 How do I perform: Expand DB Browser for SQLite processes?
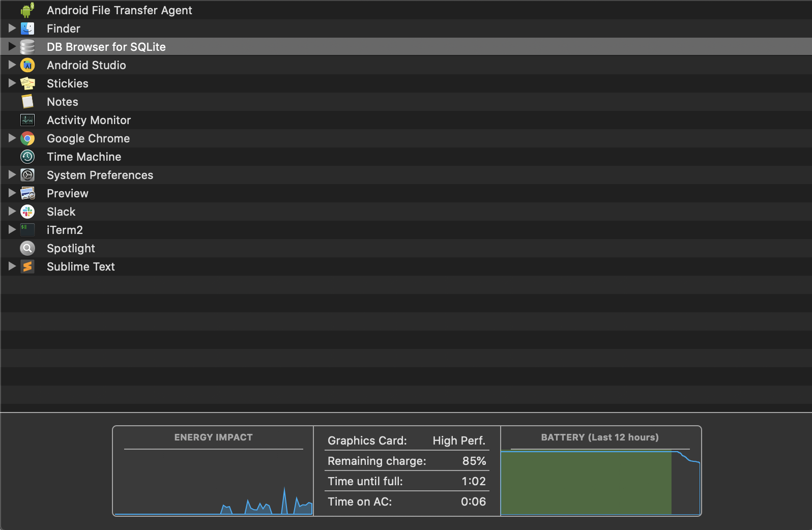click(12, 47)
